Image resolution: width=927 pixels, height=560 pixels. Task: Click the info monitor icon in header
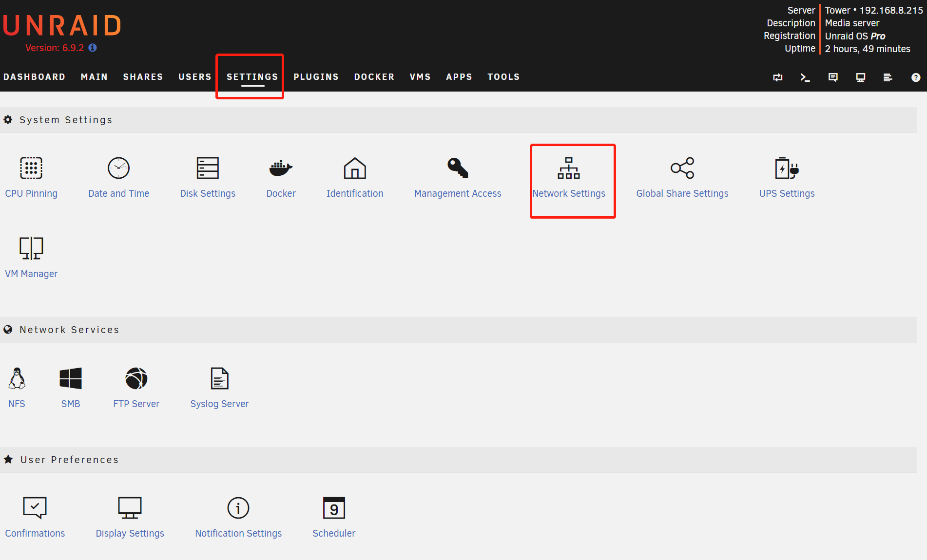[861, 77]
